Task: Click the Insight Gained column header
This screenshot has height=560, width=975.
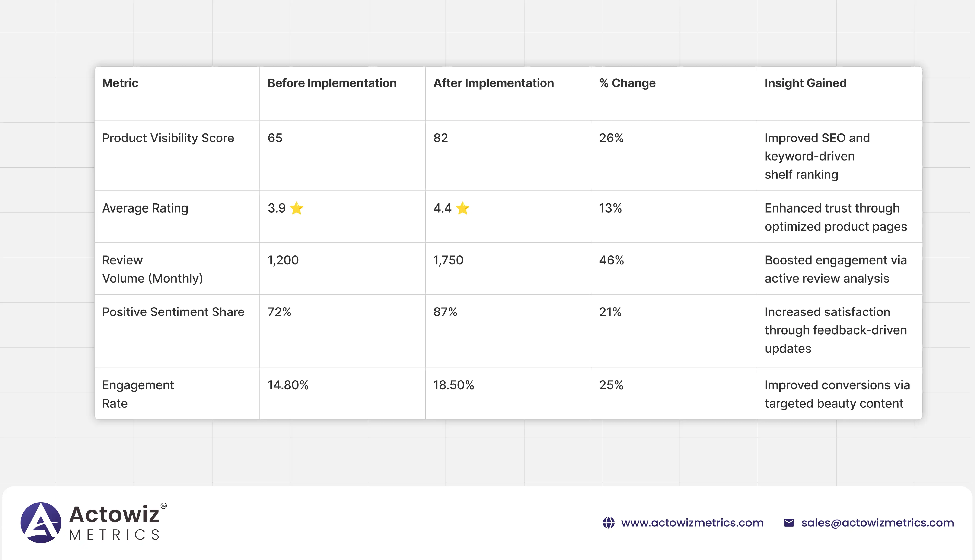Action: pyautogui.click(x=805, y=83)
